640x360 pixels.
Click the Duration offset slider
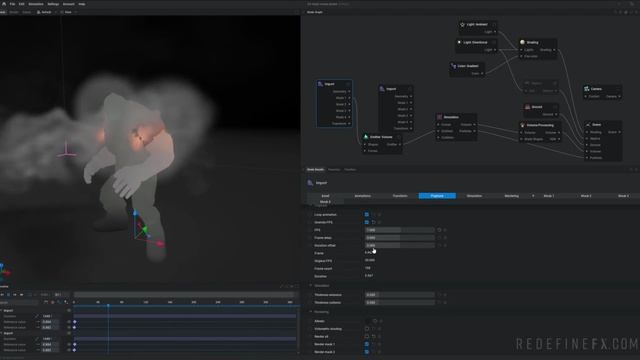(x=400, y=245)
